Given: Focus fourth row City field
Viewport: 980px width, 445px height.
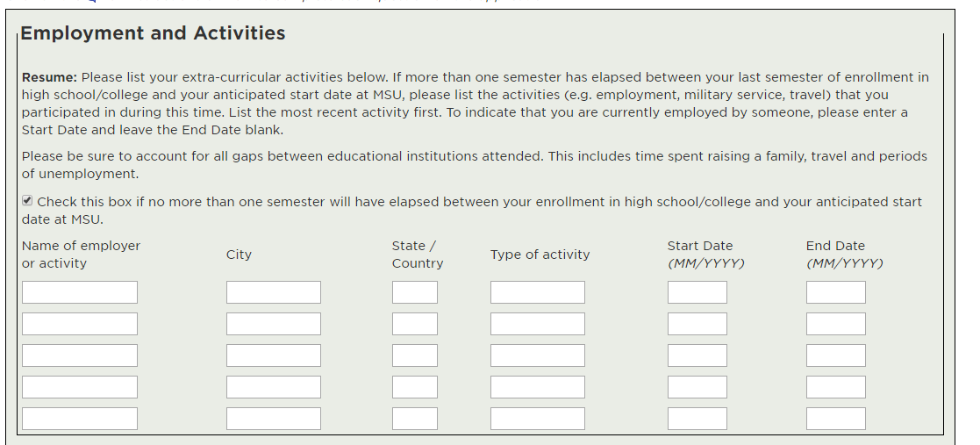Looking at the screenshot, I should (x=274, y=387).
